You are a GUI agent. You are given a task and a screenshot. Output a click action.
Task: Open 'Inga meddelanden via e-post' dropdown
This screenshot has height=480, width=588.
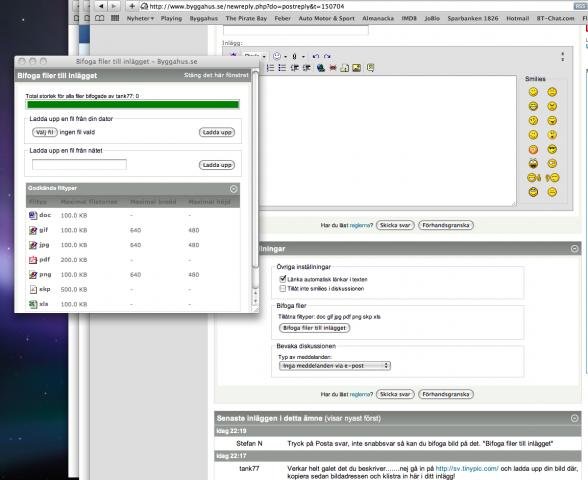tap(334, 366)
